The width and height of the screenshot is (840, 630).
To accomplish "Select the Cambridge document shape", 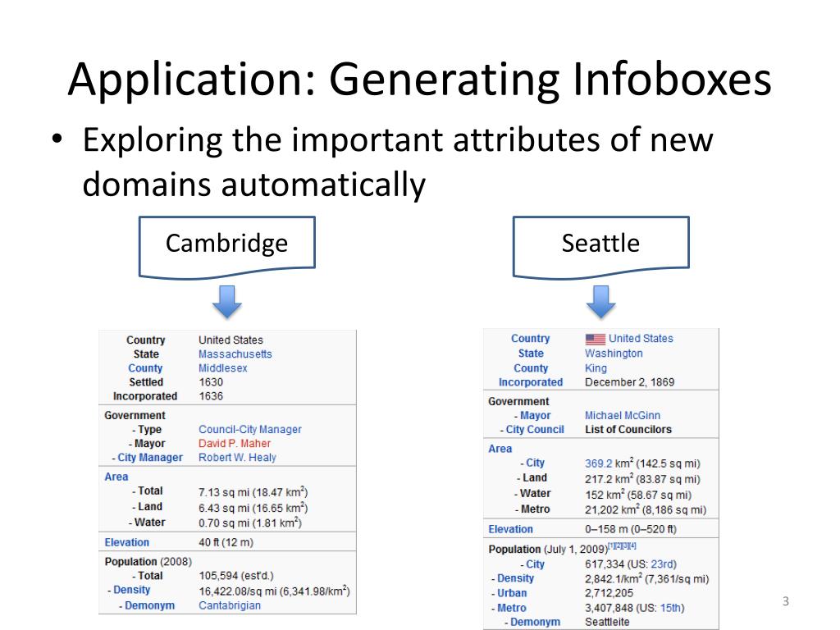I will [x=227, y=247].
